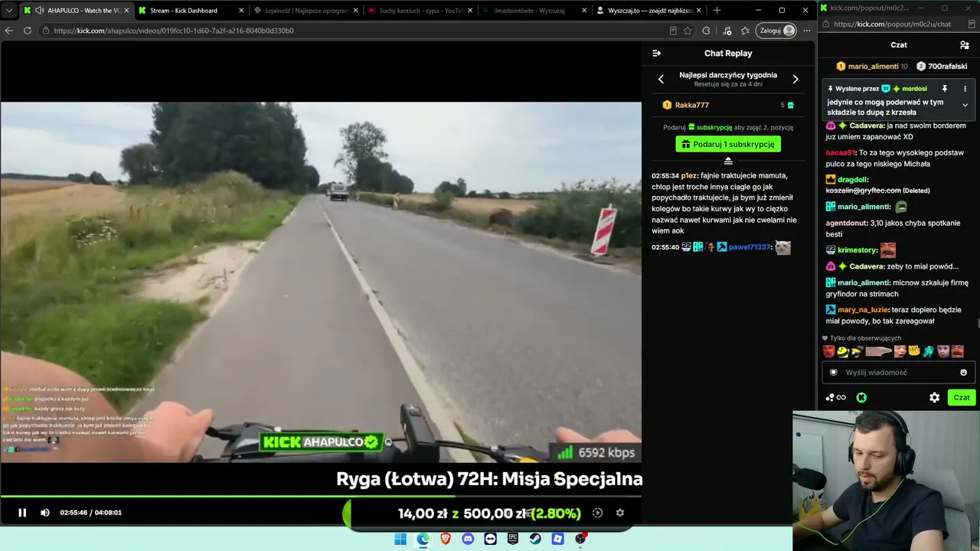This screenshot has width=980, height=551.
Task: Collapse the Chat Replay panel
Action: pos(656,54)
